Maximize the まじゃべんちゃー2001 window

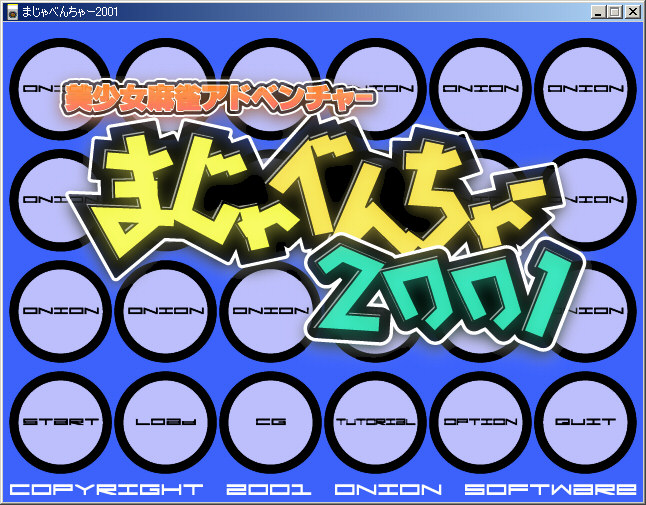click(x=614, y=12)
